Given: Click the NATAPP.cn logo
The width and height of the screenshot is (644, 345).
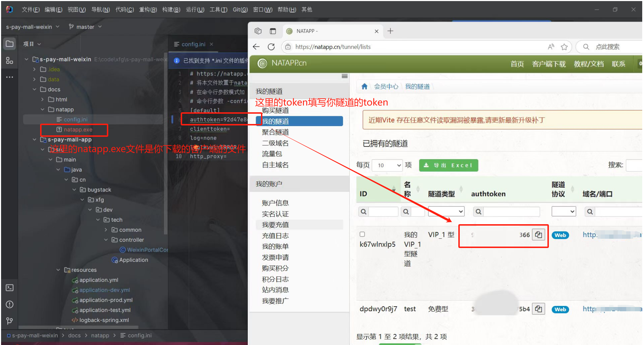Looking at the screenshot, I should (282, 63).
